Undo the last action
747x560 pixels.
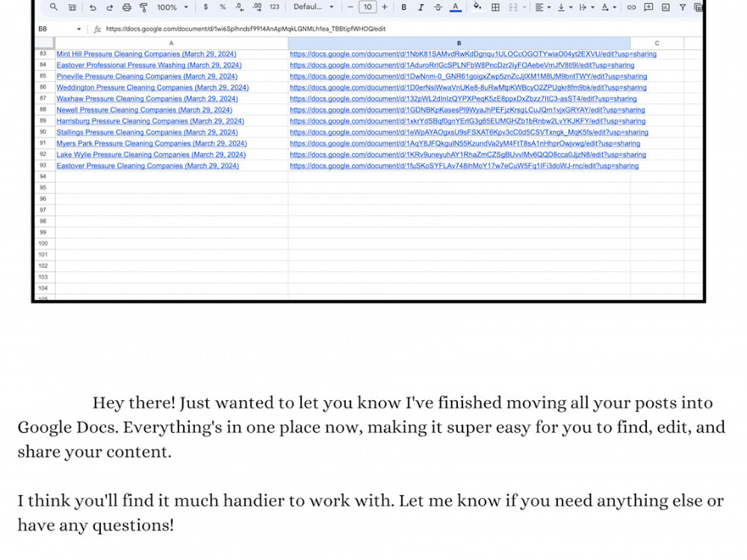93,7
